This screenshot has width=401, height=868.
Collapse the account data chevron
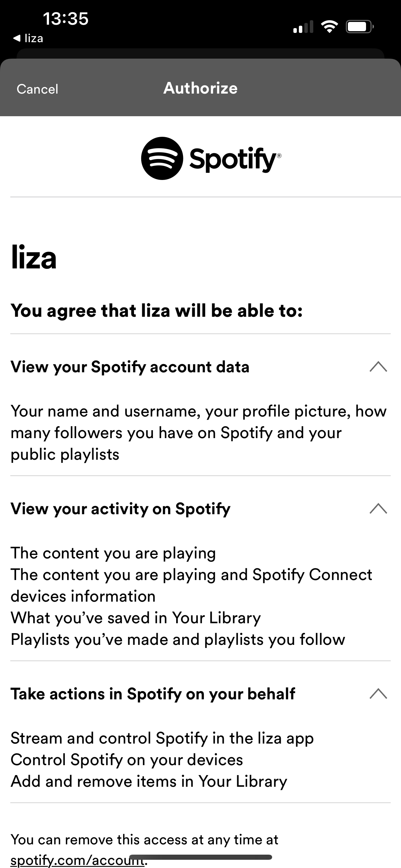point(378,366)
